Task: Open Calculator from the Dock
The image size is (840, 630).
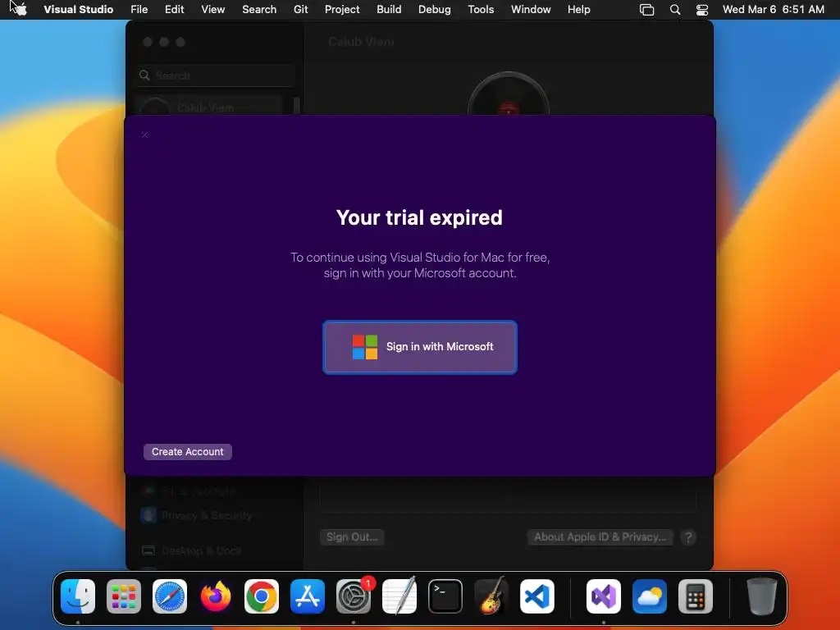Action: click(696, 596)
